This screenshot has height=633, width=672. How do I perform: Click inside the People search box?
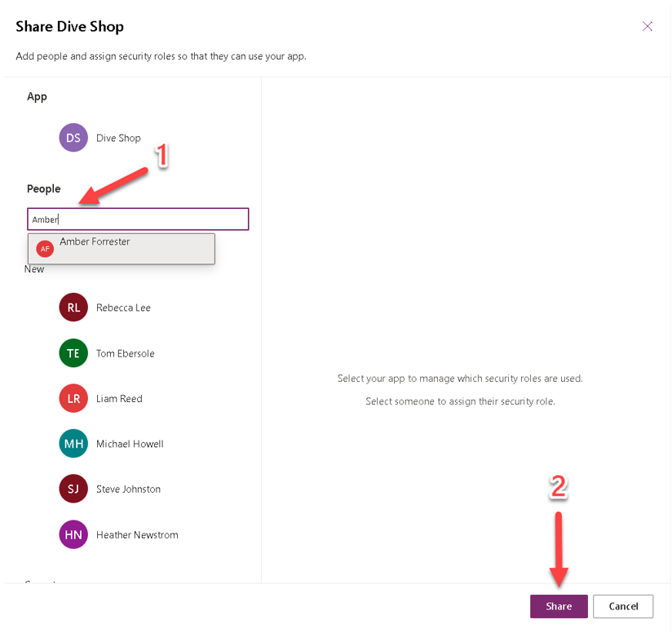(x=137, y=219)
